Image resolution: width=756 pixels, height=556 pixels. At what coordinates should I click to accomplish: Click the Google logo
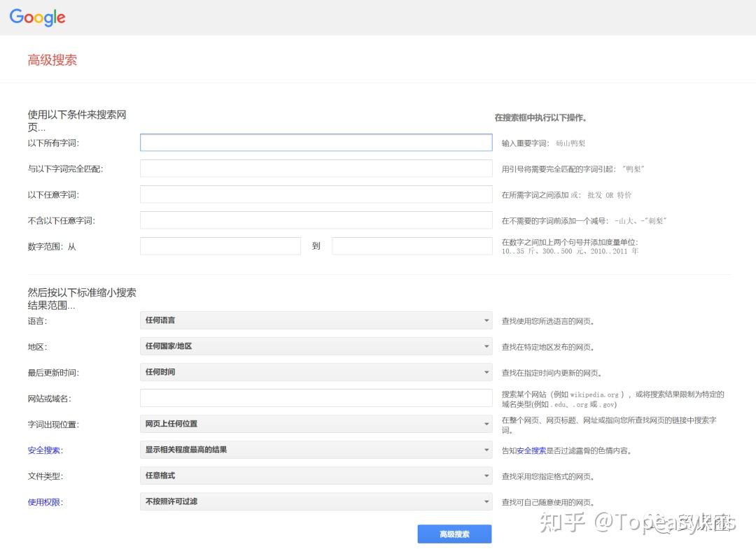coord(36,18)
